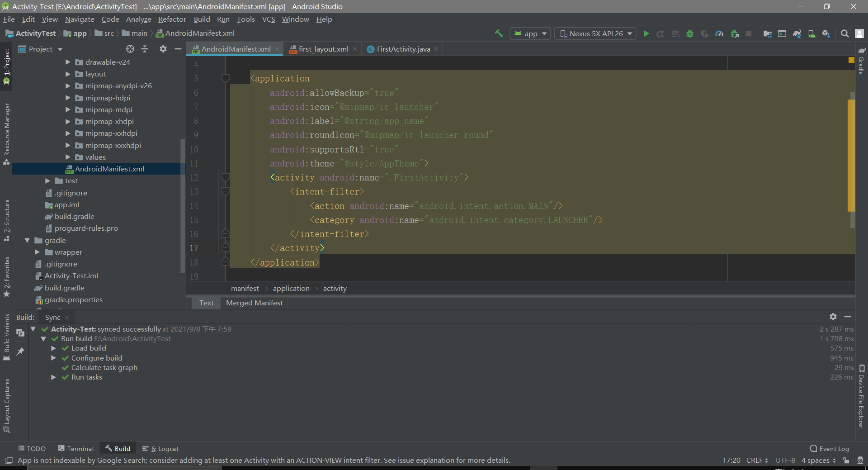Click the Build panel toggle view icon
This screenshot has width=868, height=470.
point(20,333)
